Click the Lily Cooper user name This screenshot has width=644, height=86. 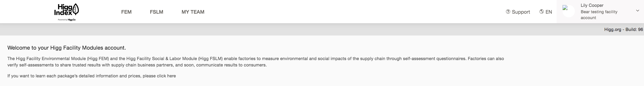(592, 5)
